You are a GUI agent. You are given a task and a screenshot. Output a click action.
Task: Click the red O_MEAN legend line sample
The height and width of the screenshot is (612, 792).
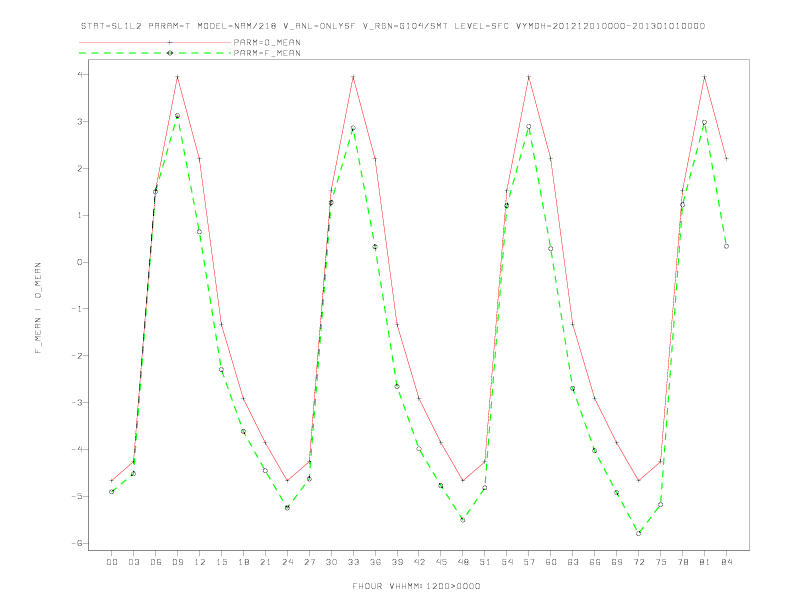[155, 42]
